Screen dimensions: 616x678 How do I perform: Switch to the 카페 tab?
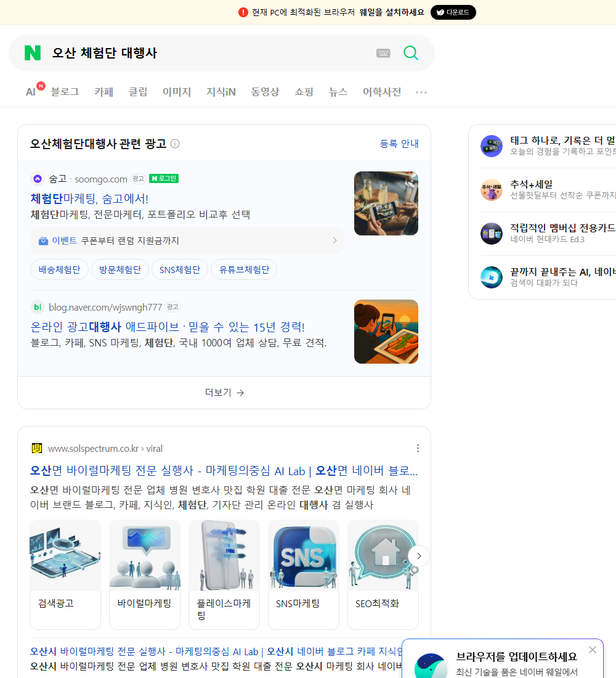pyautogui.click(x=103, y=92)
